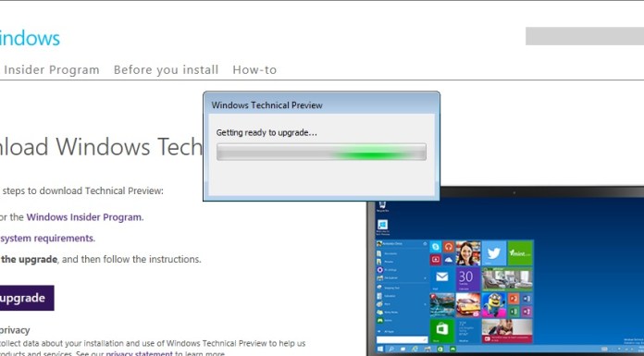Open the Insider Program nav item
The image size is (644, 356).
point(52,69)
